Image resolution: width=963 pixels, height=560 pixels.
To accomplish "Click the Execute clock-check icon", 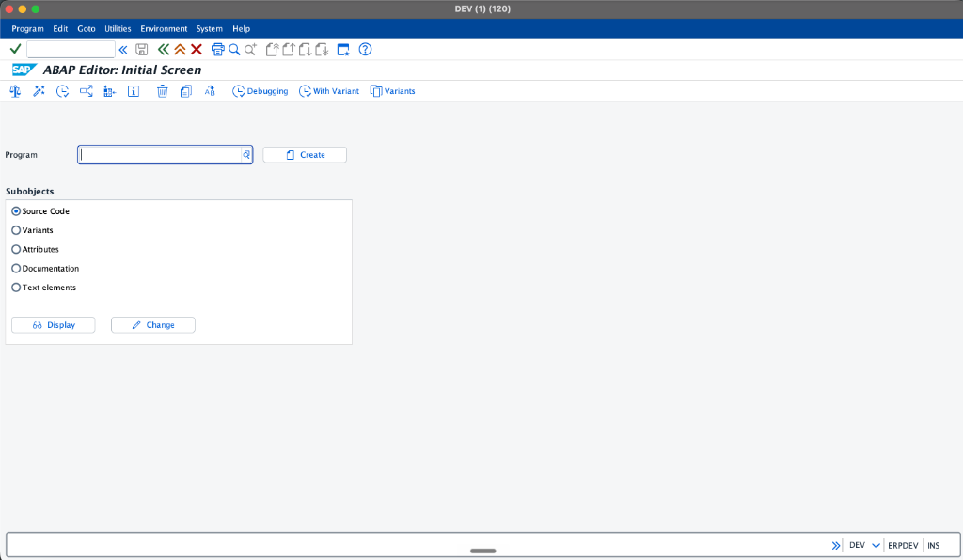I will [63, 91].
